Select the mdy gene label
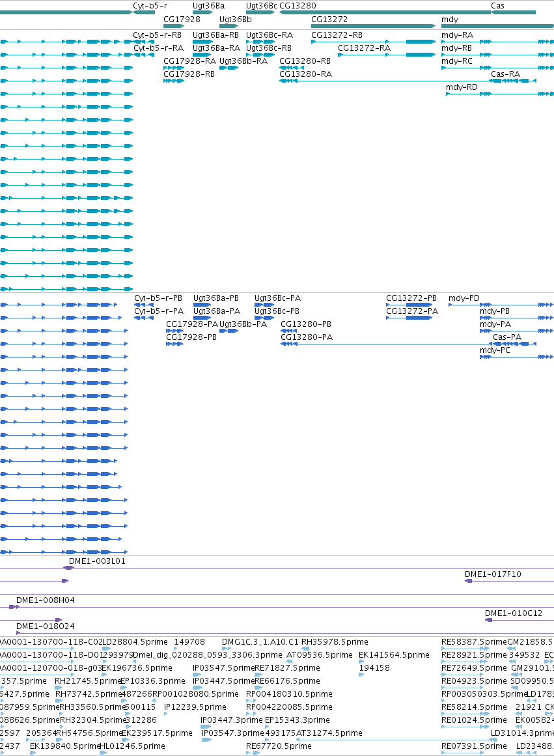 [449, 20]
